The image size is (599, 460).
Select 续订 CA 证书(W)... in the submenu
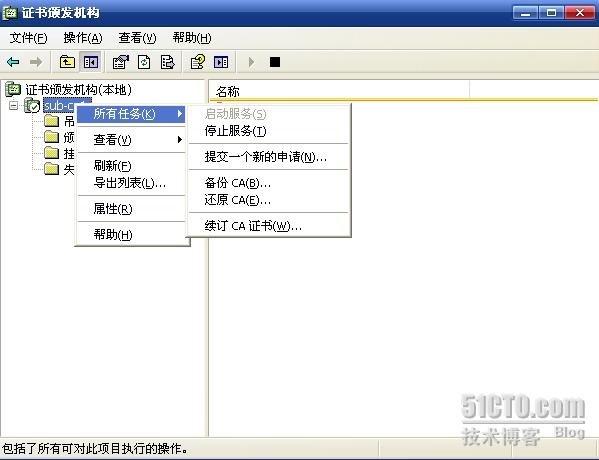[x=269, y=226]
